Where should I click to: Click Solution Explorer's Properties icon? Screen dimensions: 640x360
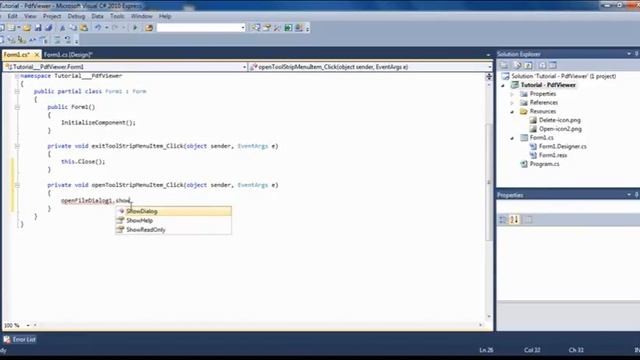504,65
